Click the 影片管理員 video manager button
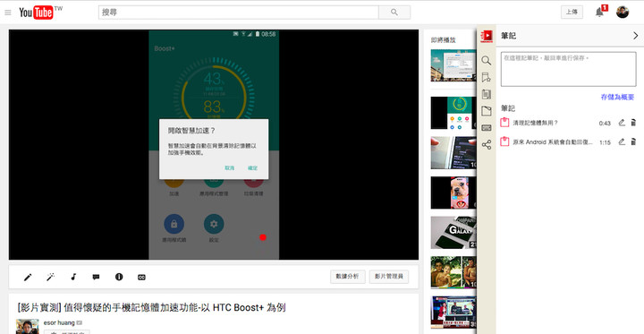Viewport: 644px width, 334px height. [x=388, y=277]
